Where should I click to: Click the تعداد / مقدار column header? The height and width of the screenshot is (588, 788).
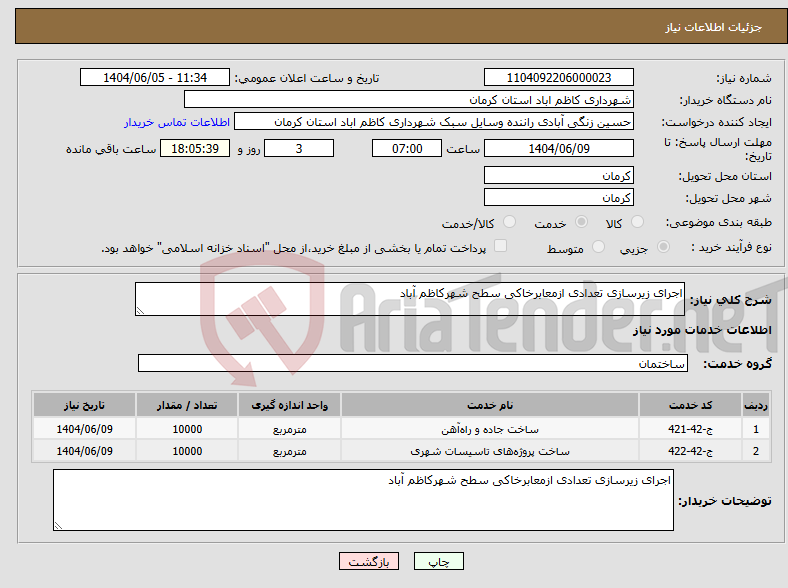[187, 405]
